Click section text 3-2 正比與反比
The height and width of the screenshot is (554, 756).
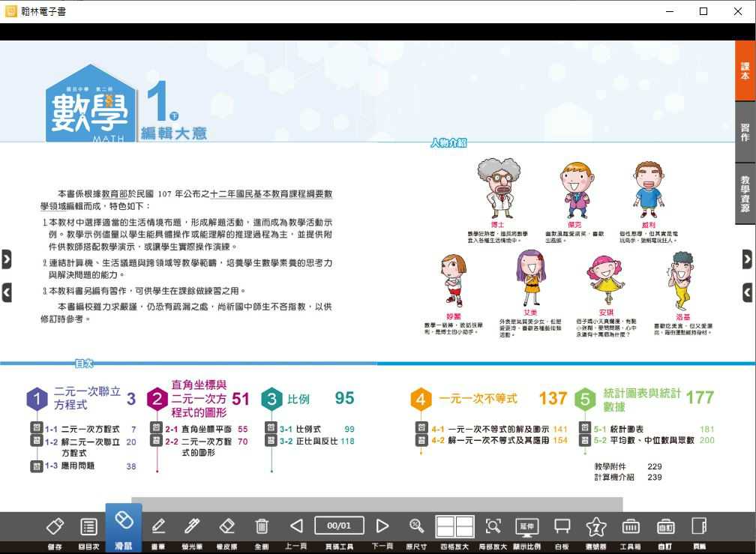pos(316,441)
